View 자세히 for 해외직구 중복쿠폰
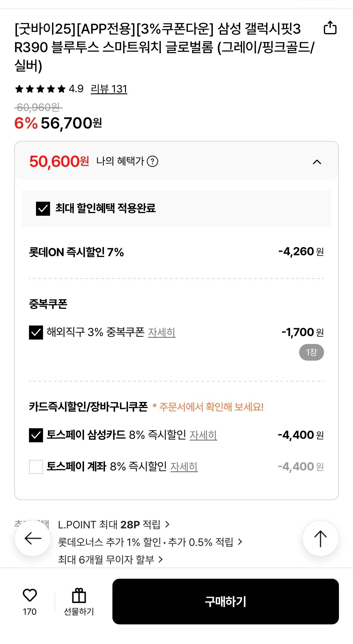353x644 pixels. (162, 333)
